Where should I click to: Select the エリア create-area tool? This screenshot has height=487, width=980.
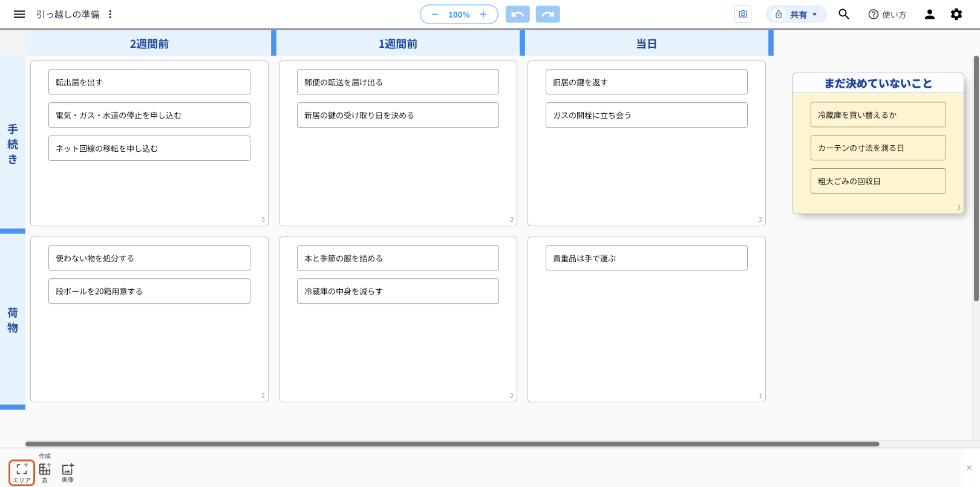click(22, 472)
